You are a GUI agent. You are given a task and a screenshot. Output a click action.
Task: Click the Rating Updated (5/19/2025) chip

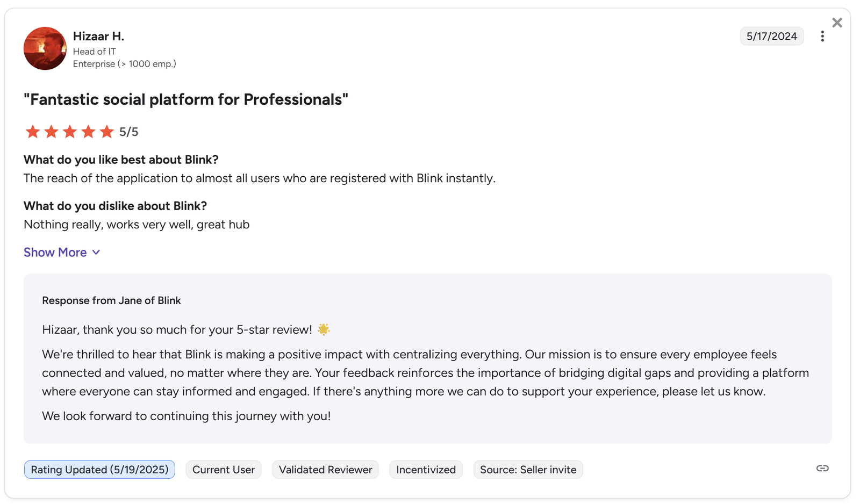pos(99,469)
